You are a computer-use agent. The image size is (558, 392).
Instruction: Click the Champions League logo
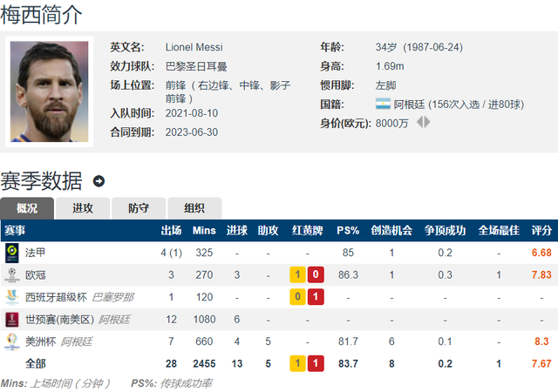pyautogui.click(x=11, y=275)
